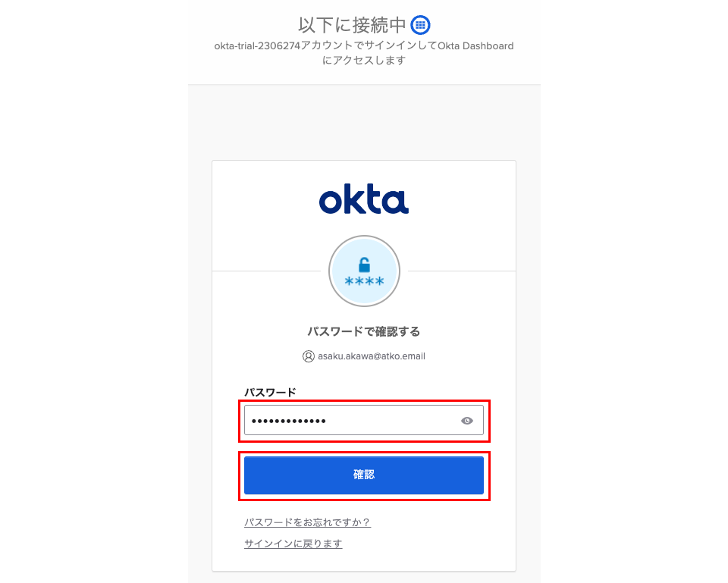This screenshot has height=583, width=728.
Task: Show password using the eye icon
Action: [x=467, y=421]
